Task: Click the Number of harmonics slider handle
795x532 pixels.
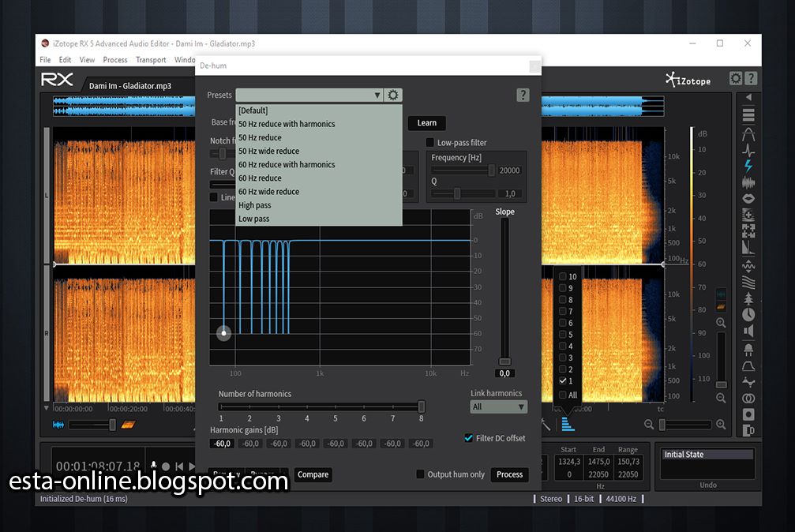Action: click(x=422, y=406)
